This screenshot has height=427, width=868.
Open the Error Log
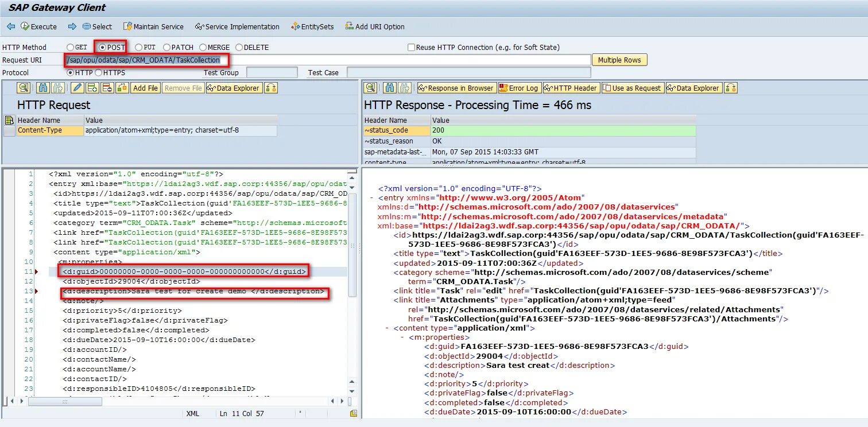[x=519, y=88]
